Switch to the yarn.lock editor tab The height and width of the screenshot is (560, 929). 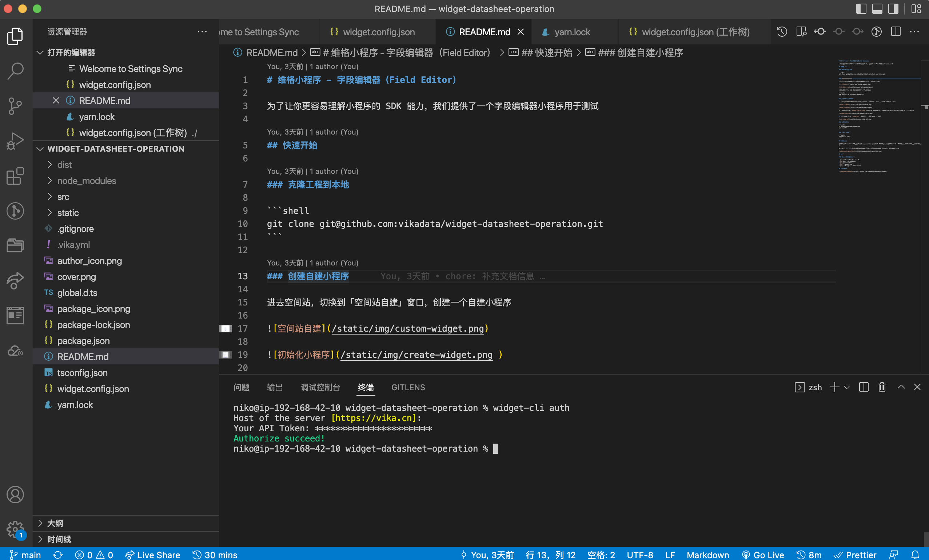click(x=571, y=32)
